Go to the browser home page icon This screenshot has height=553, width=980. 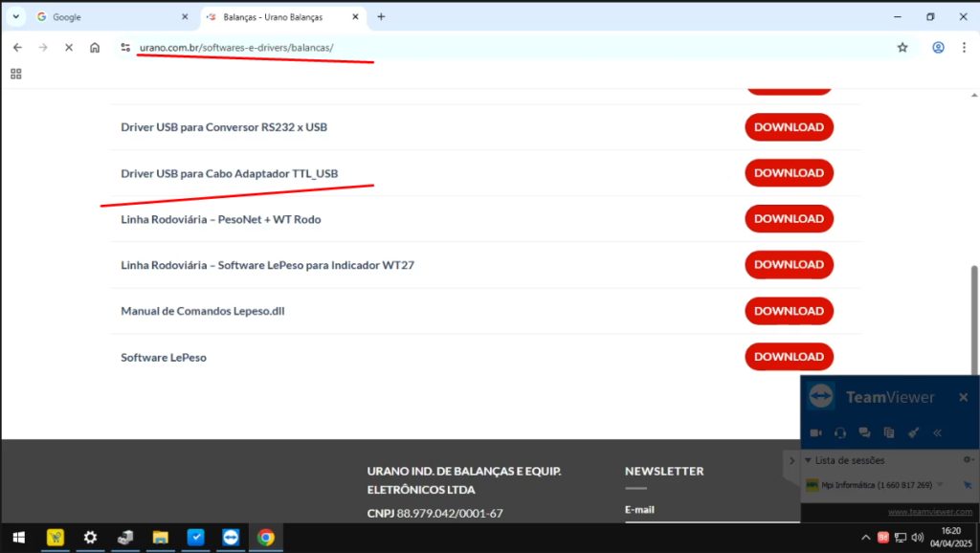pyautogui.click(x=95, y=48)
